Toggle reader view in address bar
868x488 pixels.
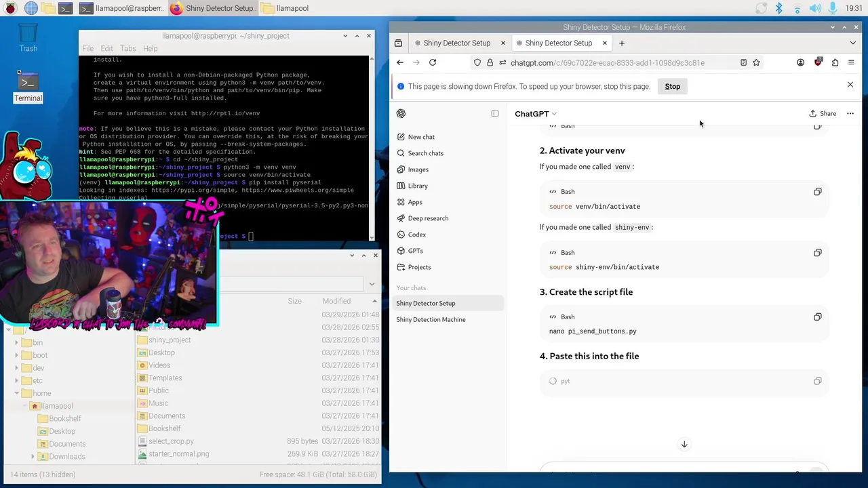[x=743, y=62]
